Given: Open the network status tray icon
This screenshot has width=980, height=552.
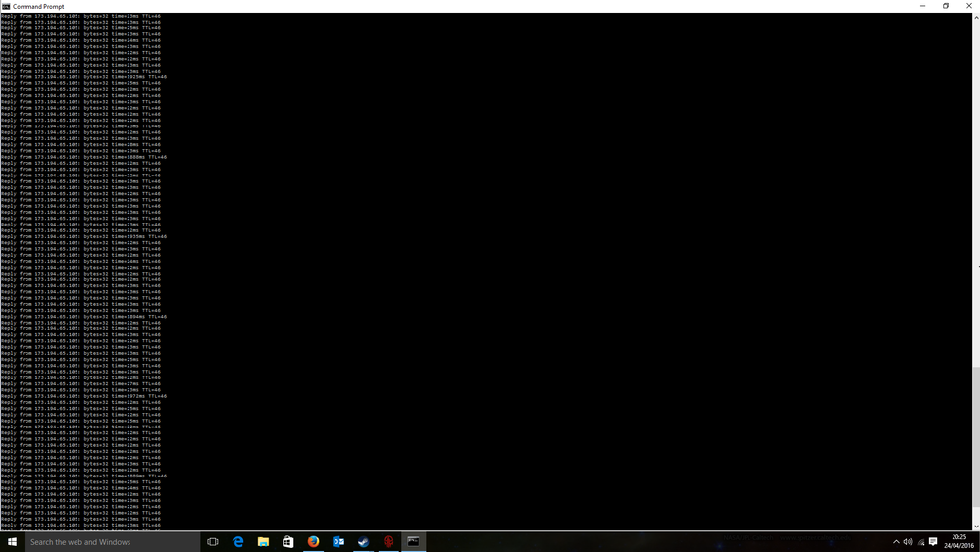Looking at the screenshot, I should [x=920, y=542].
